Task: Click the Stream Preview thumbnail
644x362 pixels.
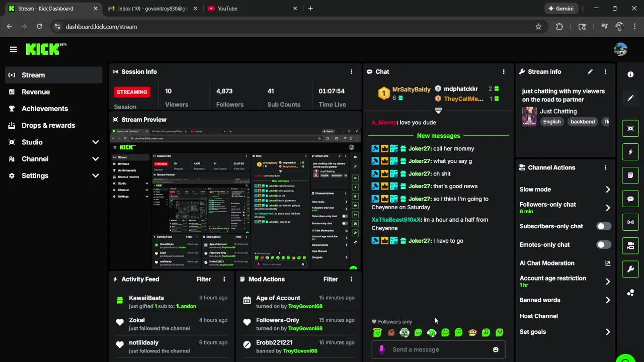Action: point(235,199)
